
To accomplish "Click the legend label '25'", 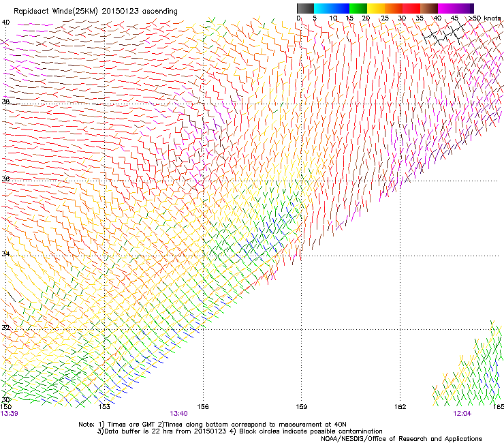I will (384, 18).
